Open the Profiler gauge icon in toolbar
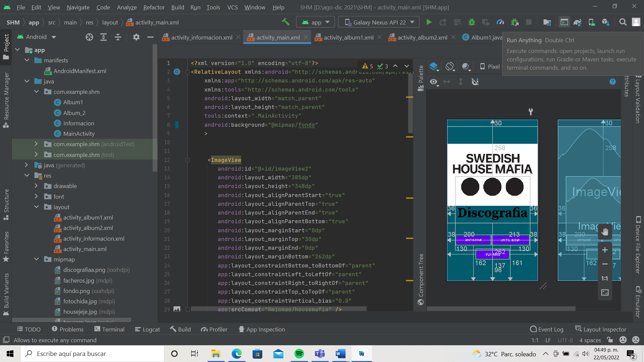This screenshot has width=644, height=362. (x=500, y=22)
